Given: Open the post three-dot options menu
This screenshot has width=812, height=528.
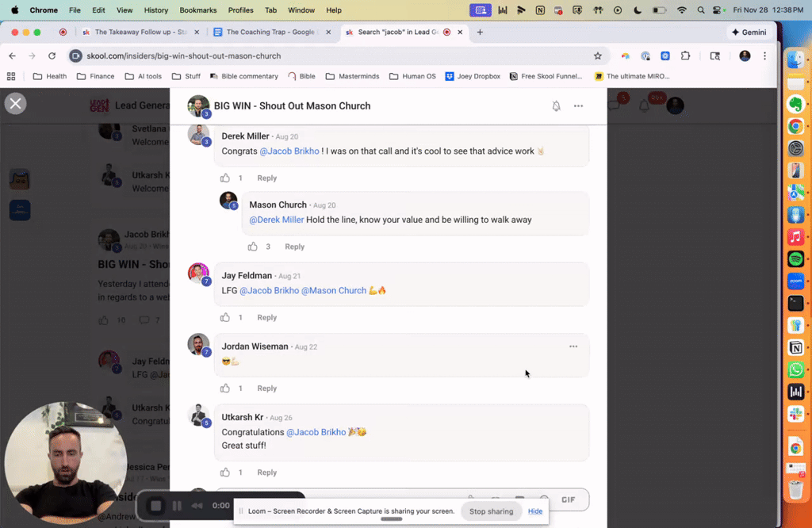Looking at the screenshot, I should click(578, 106).
